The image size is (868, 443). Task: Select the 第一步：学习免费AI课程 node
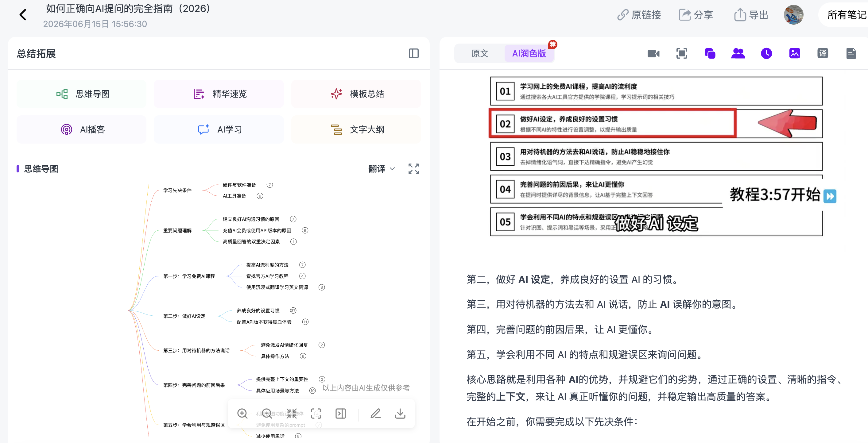pyautogui.click(x=189, y=276)
